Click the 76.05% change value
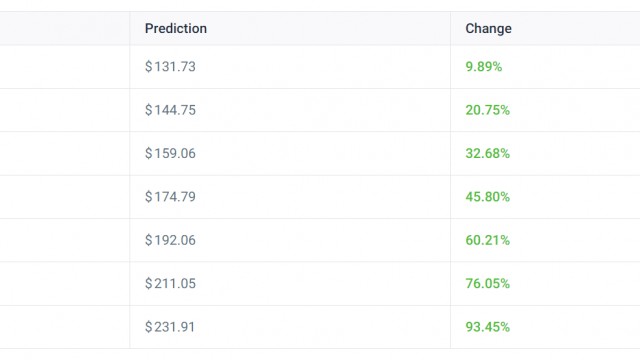The width and height of the screenshot is (640, 360). pyautogui.click(x=487, y=283)
